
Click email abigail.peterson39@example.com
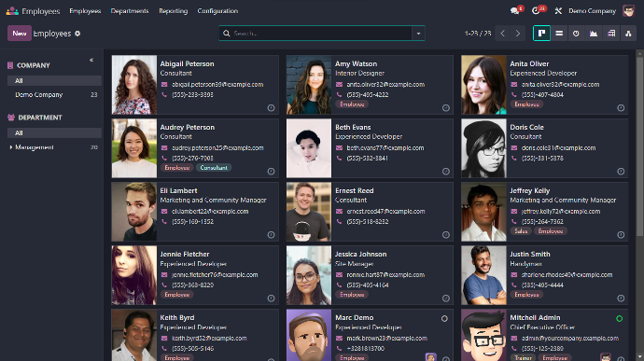coord(217,85)
